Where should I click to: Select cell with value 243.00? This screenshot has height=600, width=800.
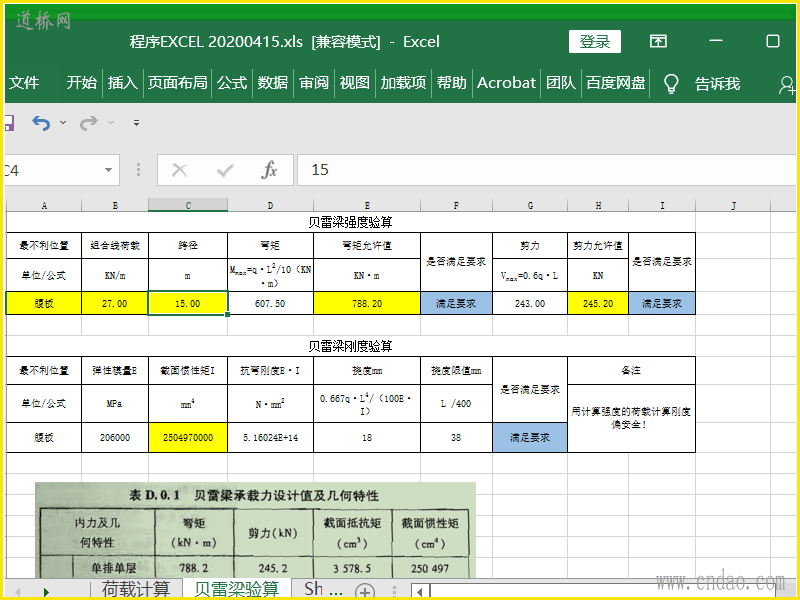pyautogui.click(x=530, y=303)
